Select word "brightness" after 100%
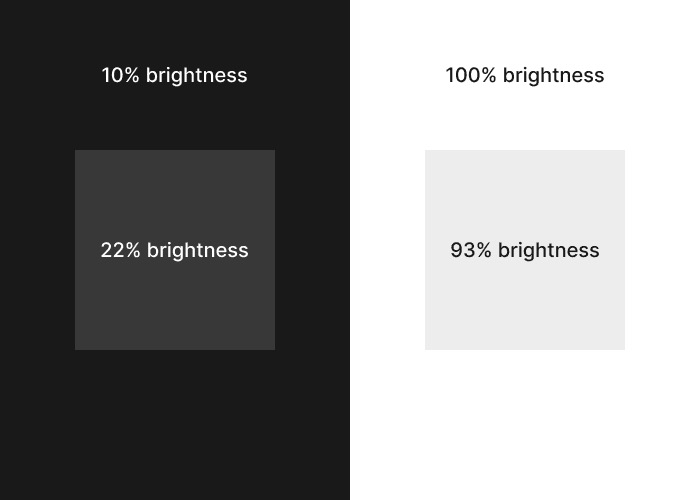The width and height of the screenshot is (700, 500). click(x=554, y=75)
